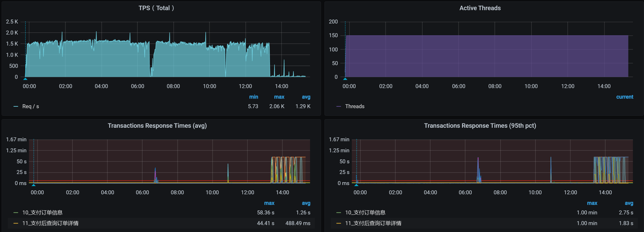Screen dimensions: 644x232
Task: Click the color line for 11_支付后查询订单详情 in avg panel
Action: point(16,223)
